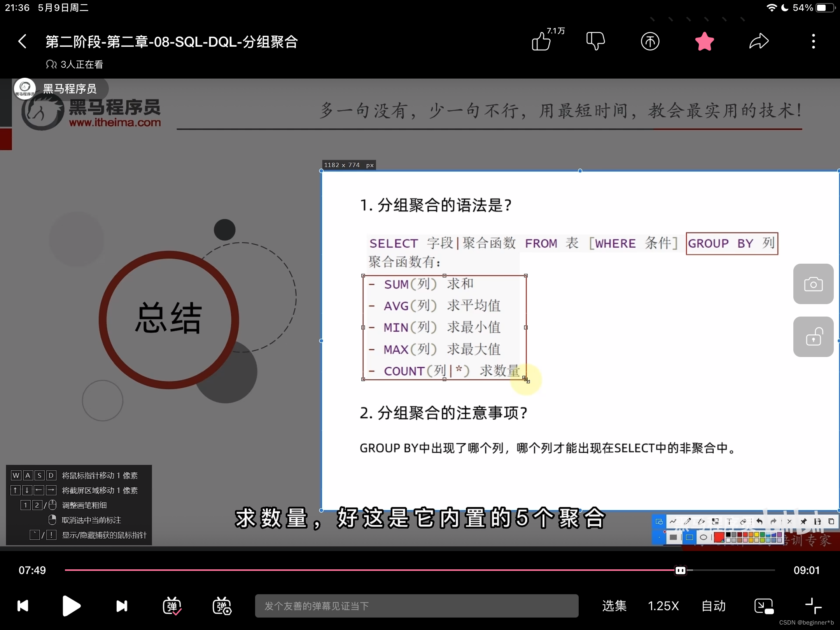Viewport: 840px width, 630px height.
Task: Pin the snip with the pushpin icon
Action: pos(803,521)
